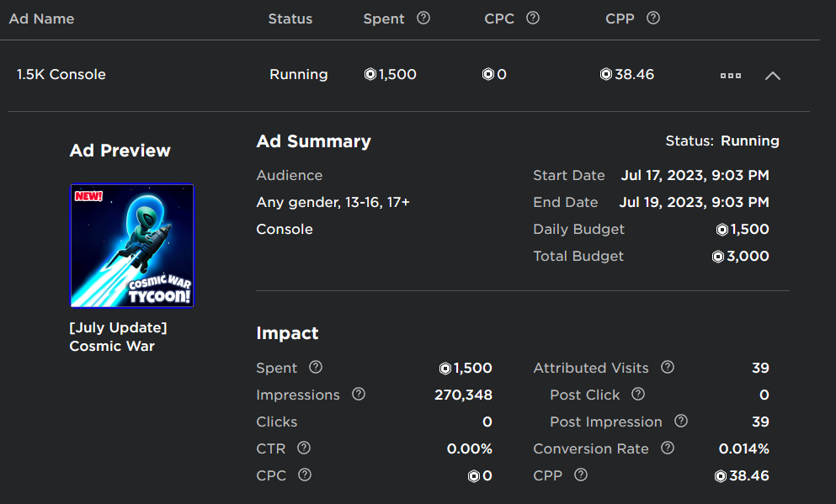Open help for the Impressions metric
Screen dimensions: 836x504
point(359,395)
